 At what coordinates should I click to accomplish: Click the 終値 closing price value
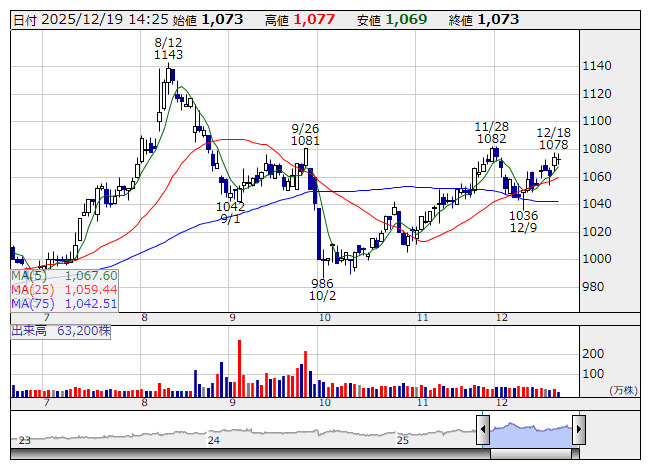tap(498, 19)
